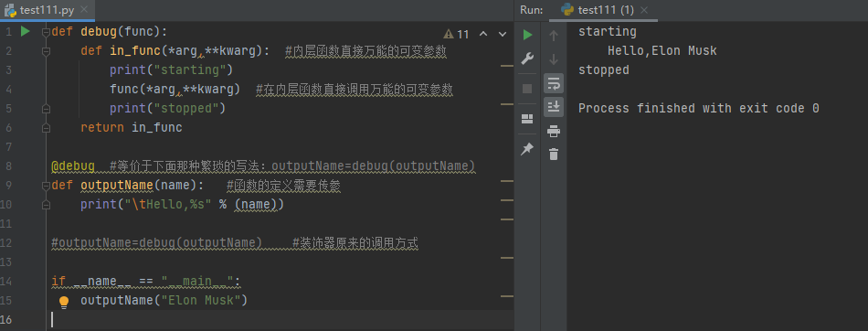Click the 'starting' console output line
Screen dimensions: 868x331
(608, 32)
